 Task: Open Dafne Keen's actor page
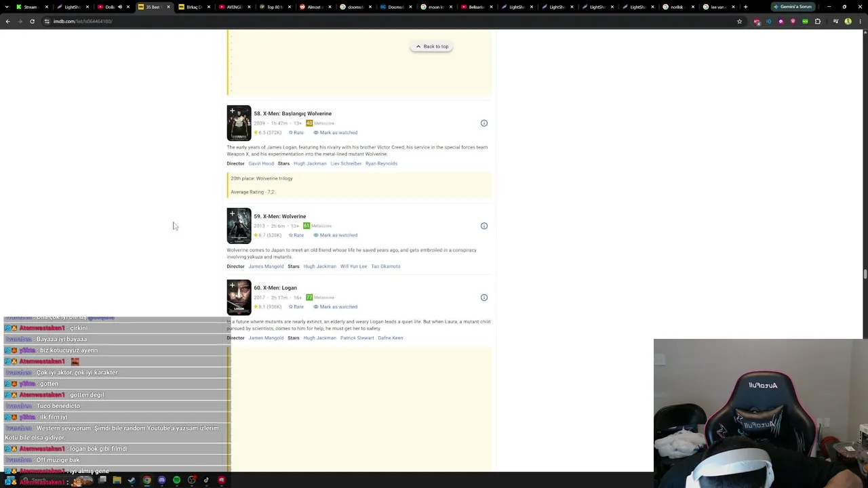[x=391, y=338]
